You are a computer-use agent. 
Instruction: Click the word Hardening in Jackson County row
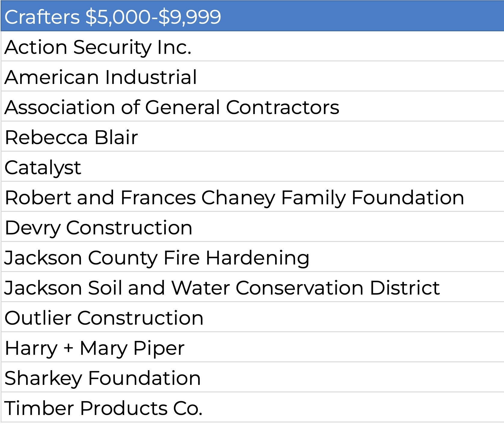pyautogui.click(x=257, y=258)
